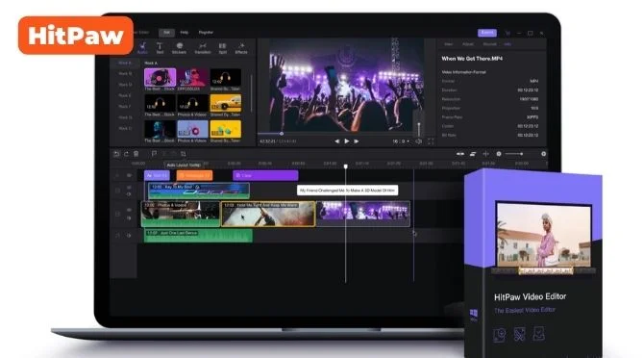Click the When We Got There.MP4 title

tap(472, 59)
